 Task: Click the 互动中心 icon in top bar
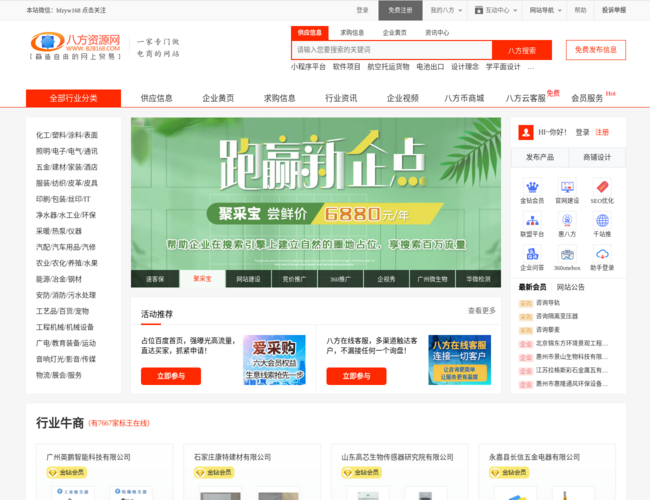[x=478, y=10]
